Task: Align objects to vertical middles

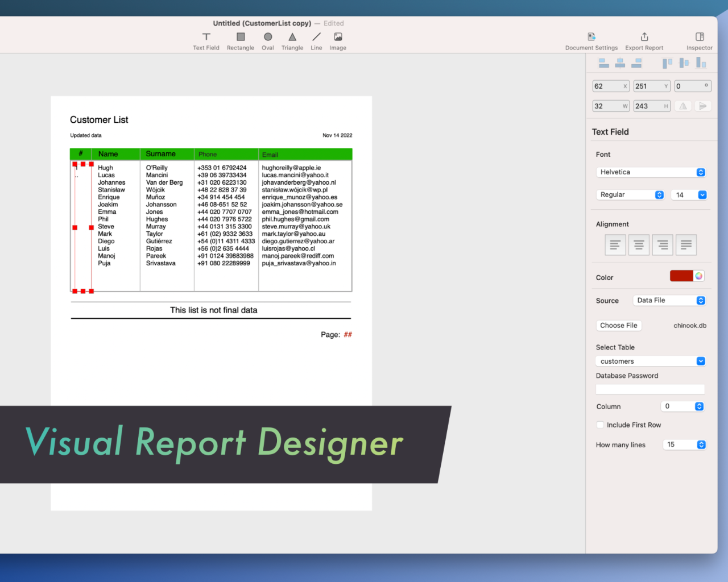Action: pos(684,63)
